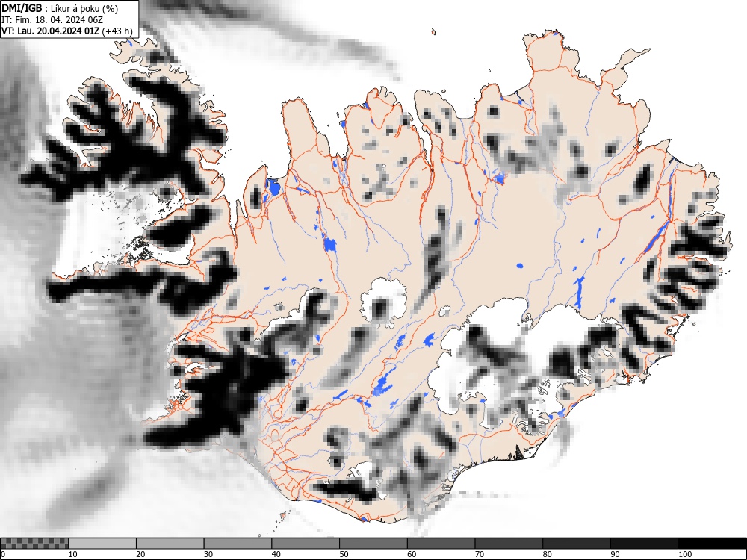
Task: Click the 40-50 gray legend segment
Action: (x=306, y=544)
